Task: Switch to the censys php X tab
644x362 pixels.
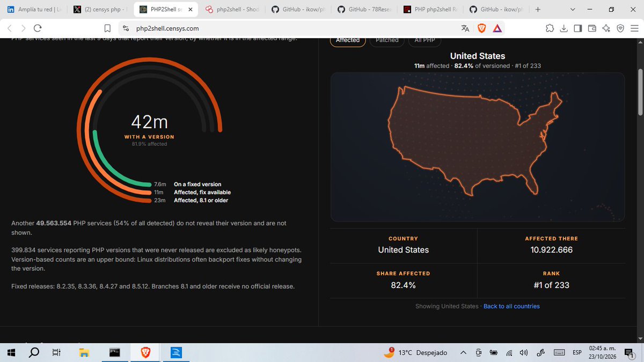Action: click(x=100, y=10)
